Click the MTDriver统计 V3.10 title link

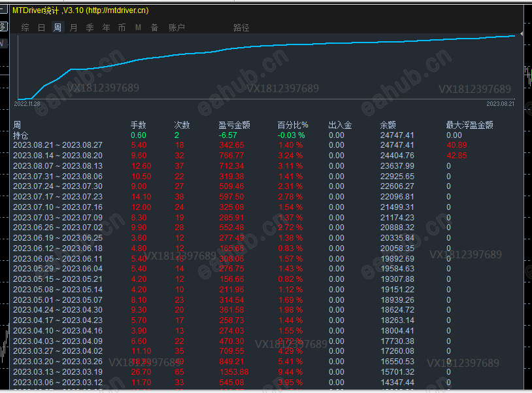(80, 10)
